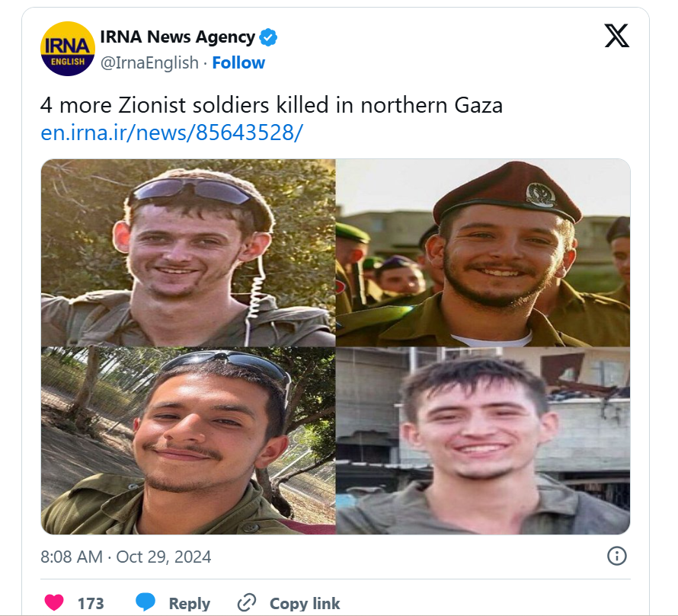Open bottom-left photo by the fence
The width and height of the screenshot is (678, 616).
188,441
